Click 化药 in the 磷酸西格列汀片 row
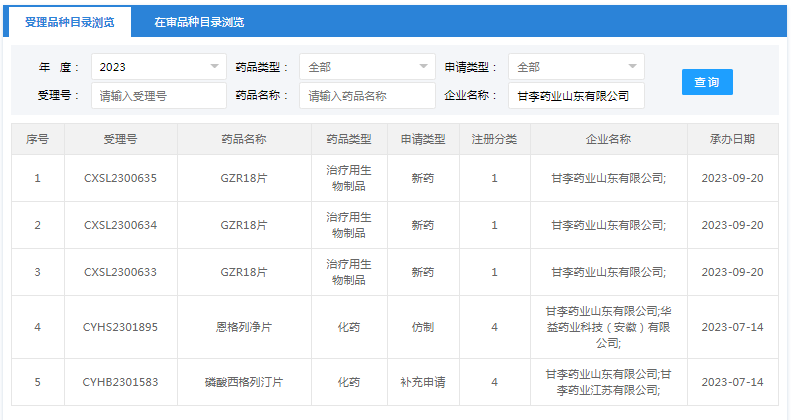Screen dimensions: 801x420 349,382
